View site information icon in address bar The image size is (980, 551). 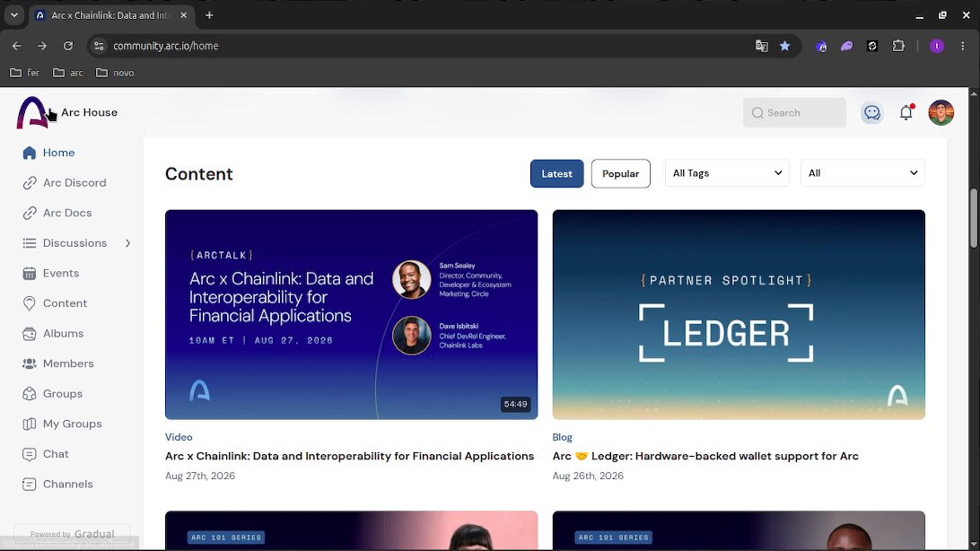tap(99, 46)
